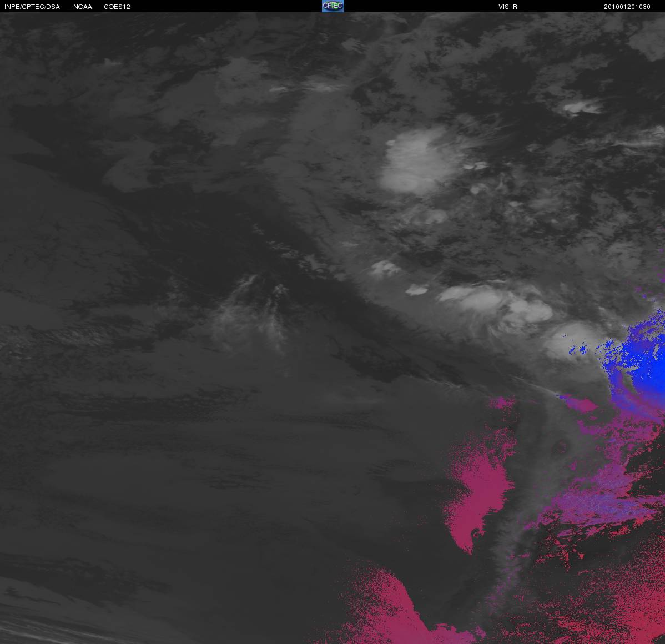Click the CPTEC logo in header
This screenshot has width=665, height=644.
(x=333, y=6)
